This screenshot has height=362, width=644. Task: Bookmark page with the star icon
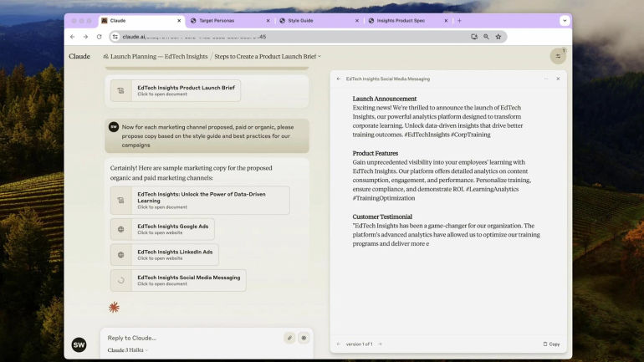click(x=498, y=37)
